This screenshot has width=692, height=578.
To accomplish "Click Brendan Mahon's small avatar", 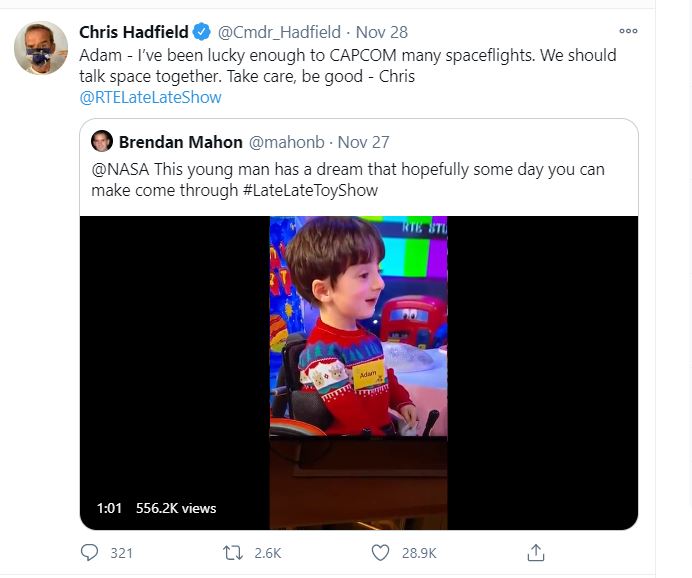I will [101, 141].
